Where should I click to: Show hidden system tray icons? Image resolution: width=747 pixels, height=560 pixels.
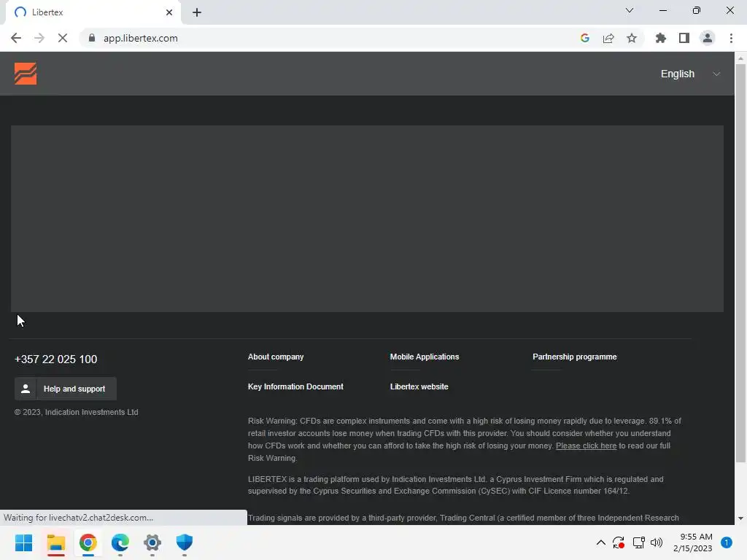tap(601, 542)
